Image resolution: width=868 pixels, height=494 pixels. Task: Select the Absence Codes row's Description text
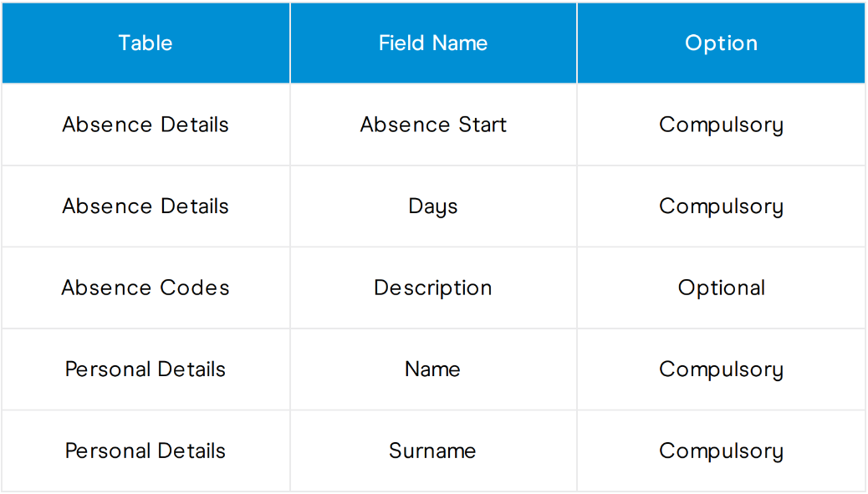tap(433, 288)
